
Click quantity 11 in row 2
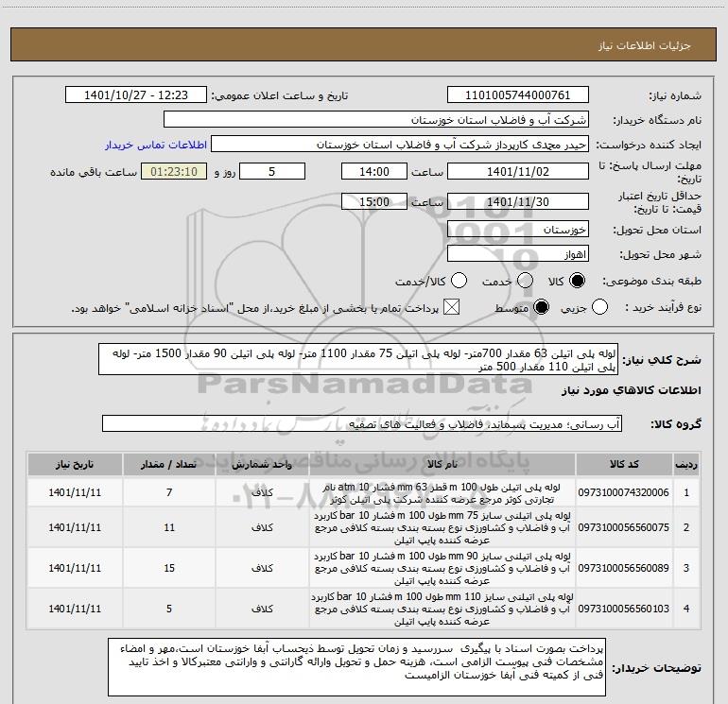coord(169,527)
